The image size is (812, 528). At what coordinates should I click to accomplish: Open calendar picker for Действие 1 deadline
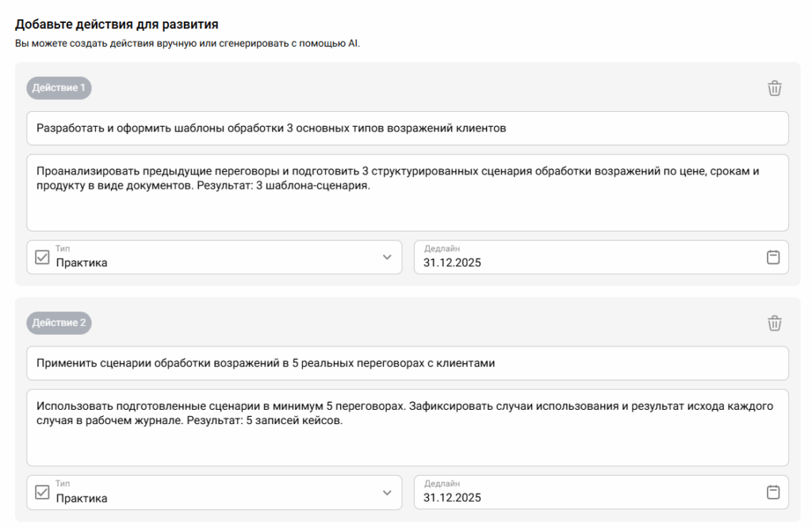pos(773,258)
